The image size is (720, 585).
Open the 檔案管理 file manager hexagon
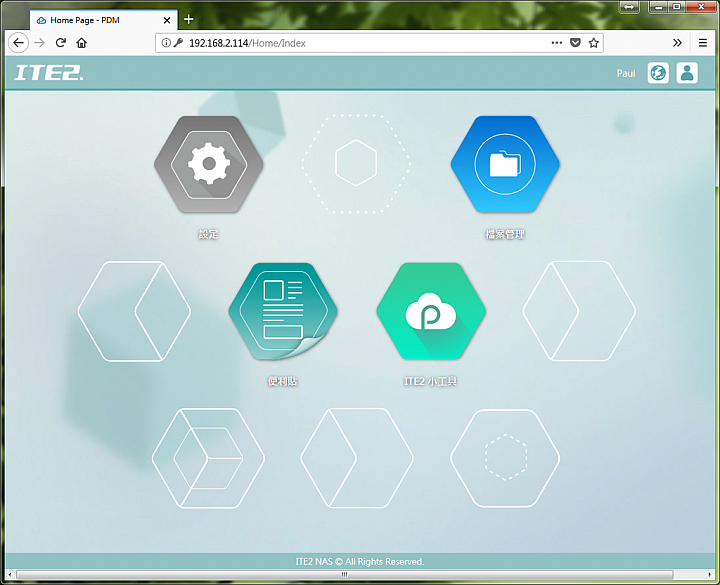click(505, 164)
